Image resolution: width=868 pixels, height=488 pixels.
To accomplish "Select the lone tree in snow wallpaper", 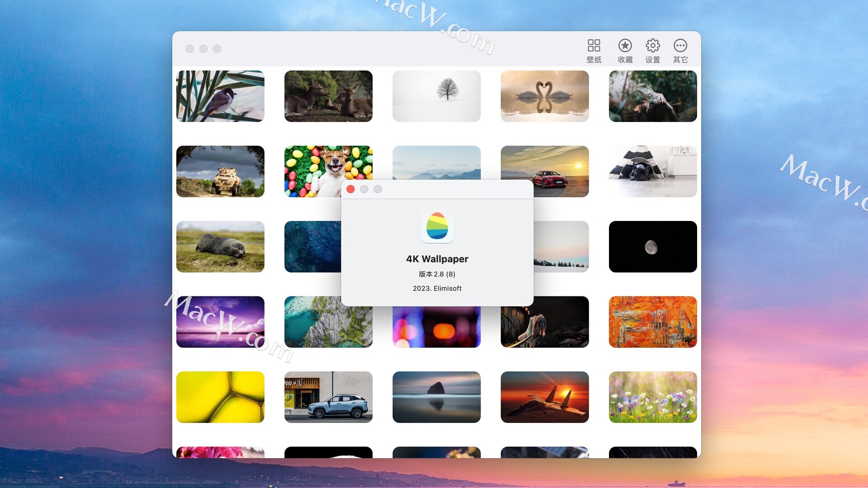I will 436,96.
